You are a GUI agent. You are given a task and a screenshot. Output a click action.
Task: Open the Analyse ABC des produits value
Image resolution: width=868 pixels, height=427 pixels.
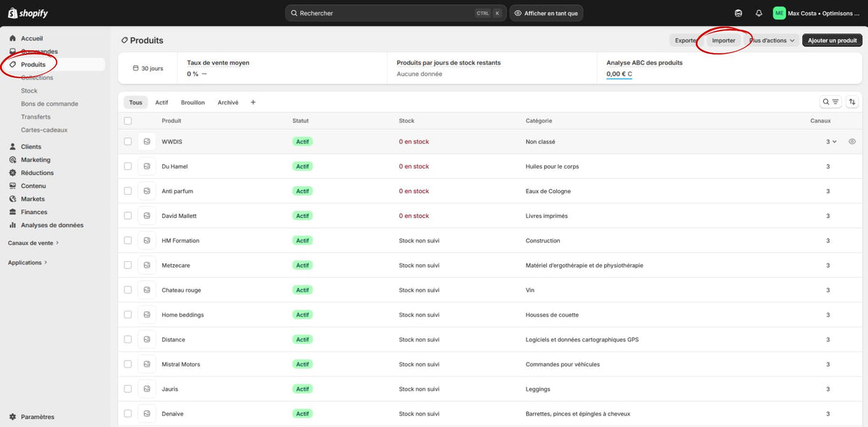click(619, 74)
